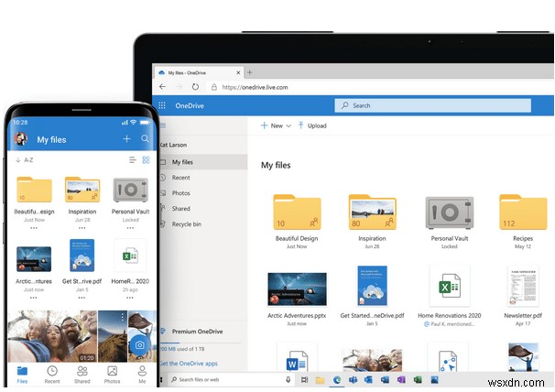The width and height of the screenshot is (555, 392).
Task: Select My files in the sidebar
Action: [203, 162]
